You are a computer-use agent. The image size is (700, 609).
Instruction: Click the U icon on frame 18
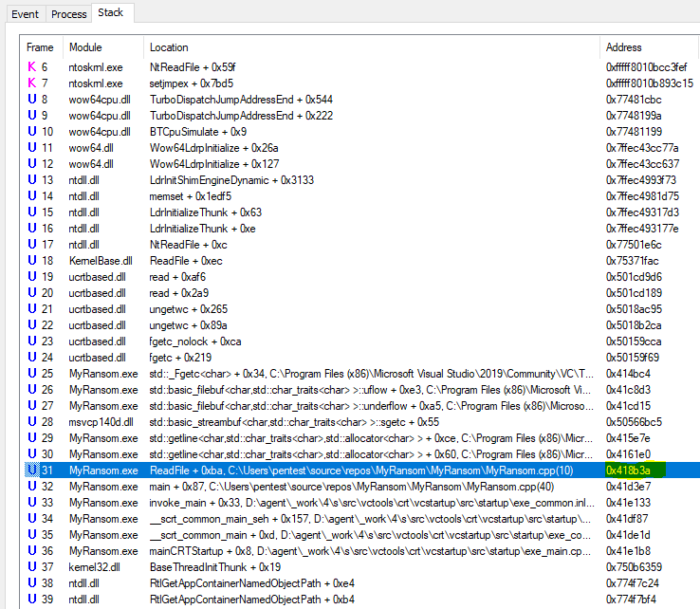[x=32, y=260]
